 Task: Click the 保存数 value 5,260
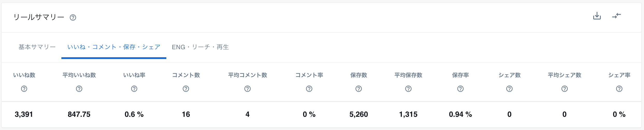pos(359,114)
